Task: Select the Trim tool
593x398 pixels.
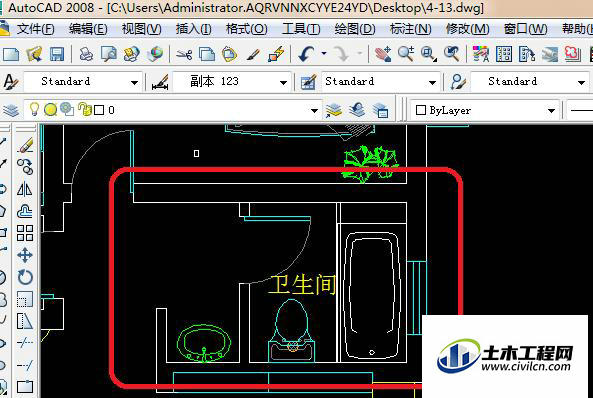Action: click(x=25, y=343)
